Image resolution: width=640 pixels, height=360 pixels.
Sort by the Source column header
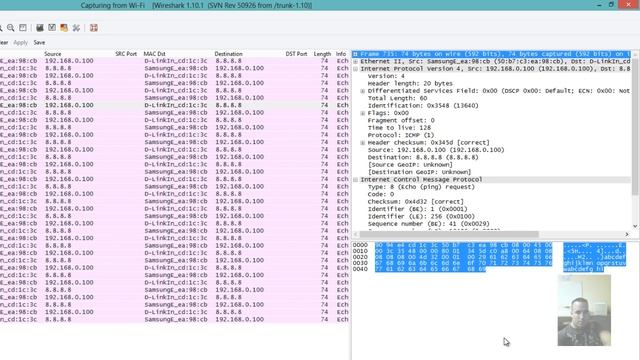pyautogui.click(x=53, y=54)
